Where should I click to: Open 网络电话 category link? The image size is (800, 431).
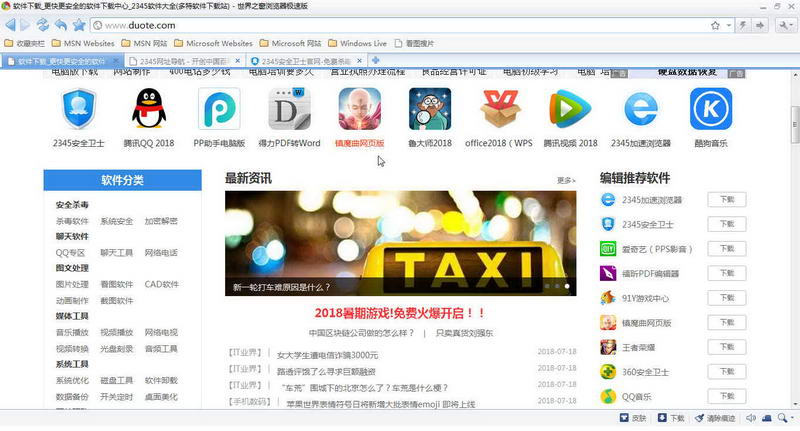[x=161, y=252]
